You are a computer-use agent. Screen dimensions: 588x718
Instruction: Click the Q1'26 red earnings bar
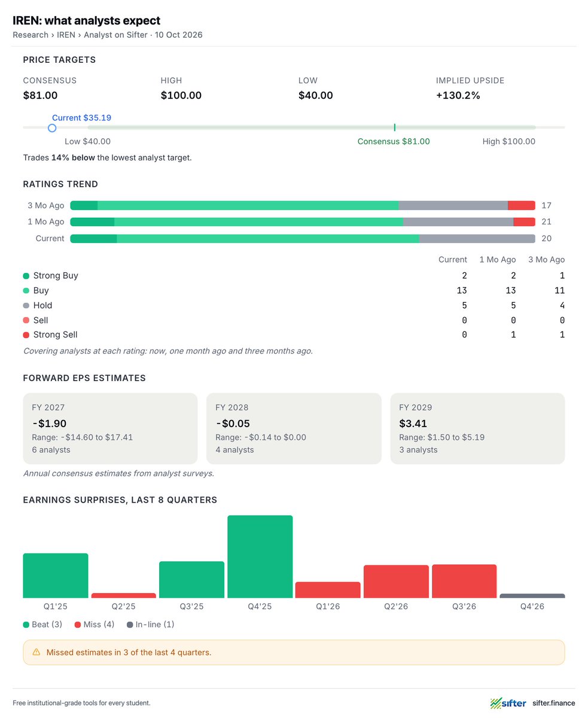pyautogui.click(x=328, y=590)
